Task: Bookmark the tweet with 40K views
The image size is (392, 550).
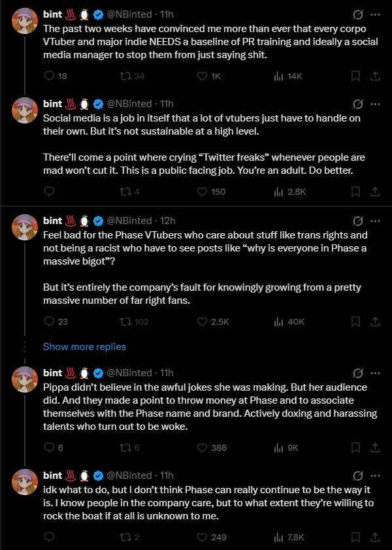Action: click(355, 321)
